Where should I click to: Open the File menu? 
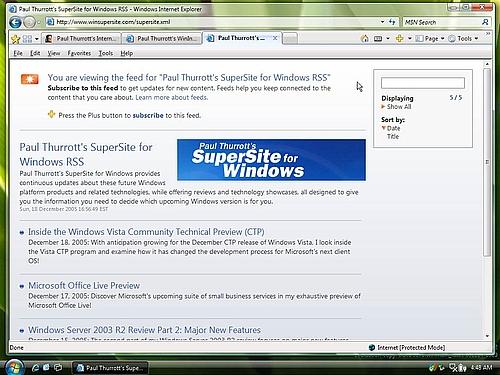18,53
